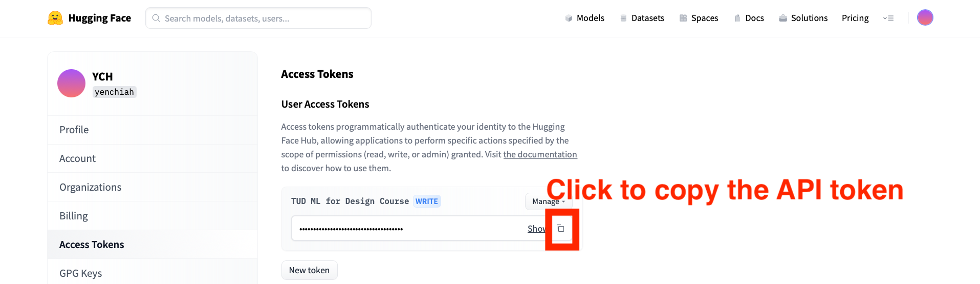Open the Profile settings tab
Screen dimensions: 980x284
[74, 130]
